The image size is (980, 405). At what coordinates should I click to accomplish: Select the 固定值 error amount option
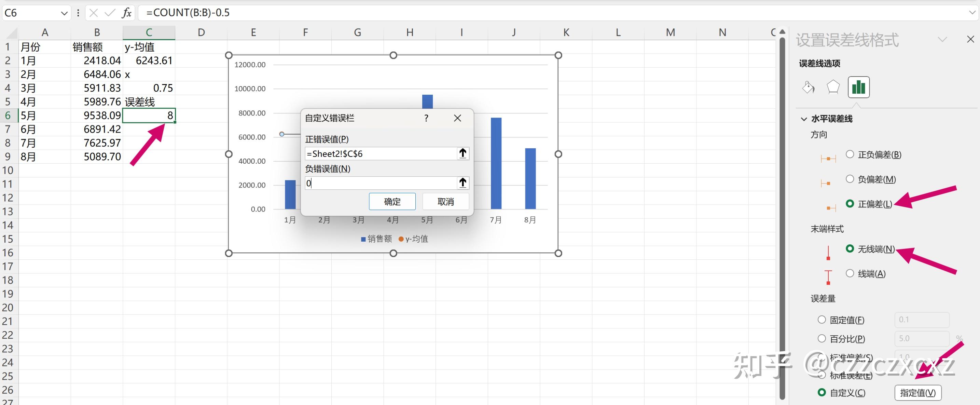(x=822, y=320)
